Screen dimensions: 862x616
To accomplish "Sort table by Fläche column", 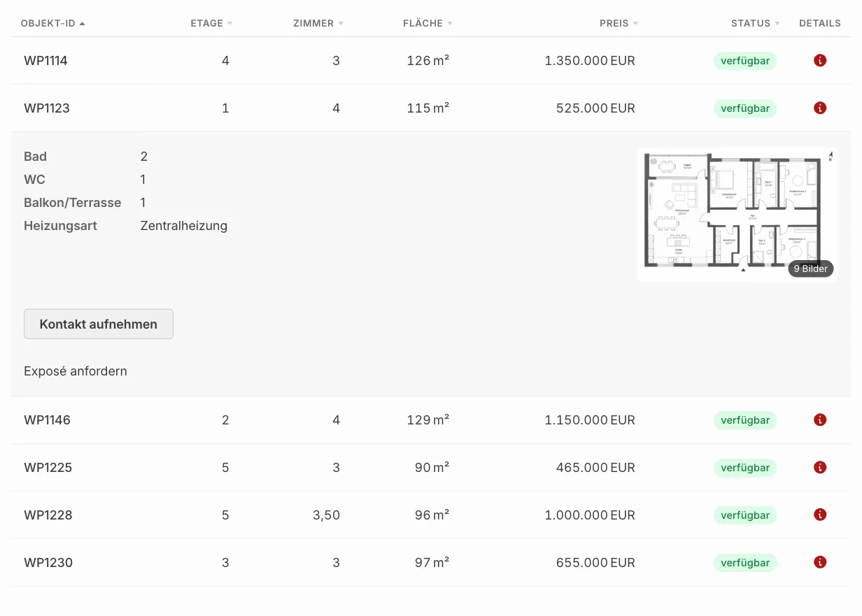I will [x=428, y=23].
